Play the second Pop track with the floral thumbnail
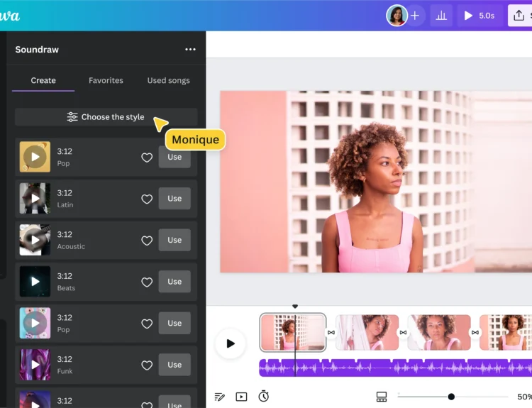532x408 pixels. (x=35, y=323)
